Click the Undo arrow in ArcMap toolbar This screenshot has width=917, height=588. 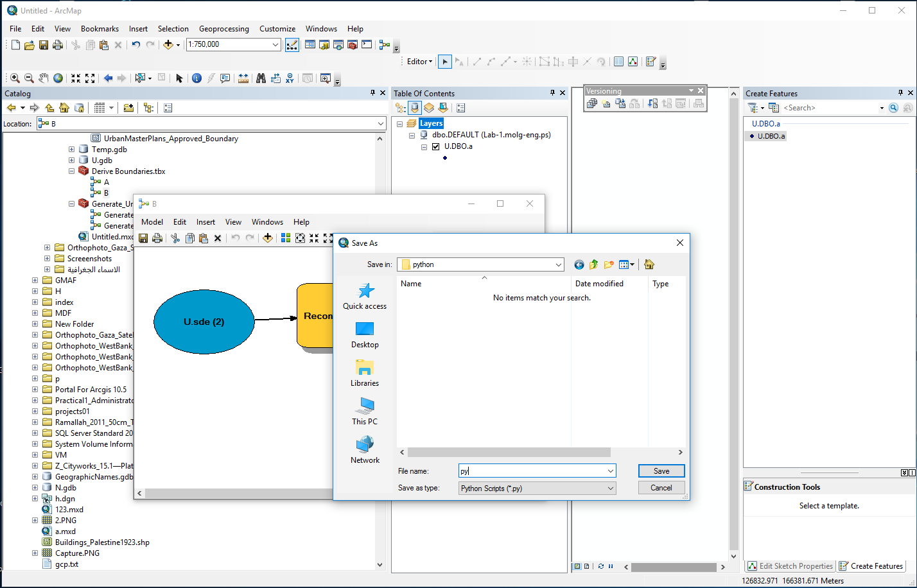[135, 45]
